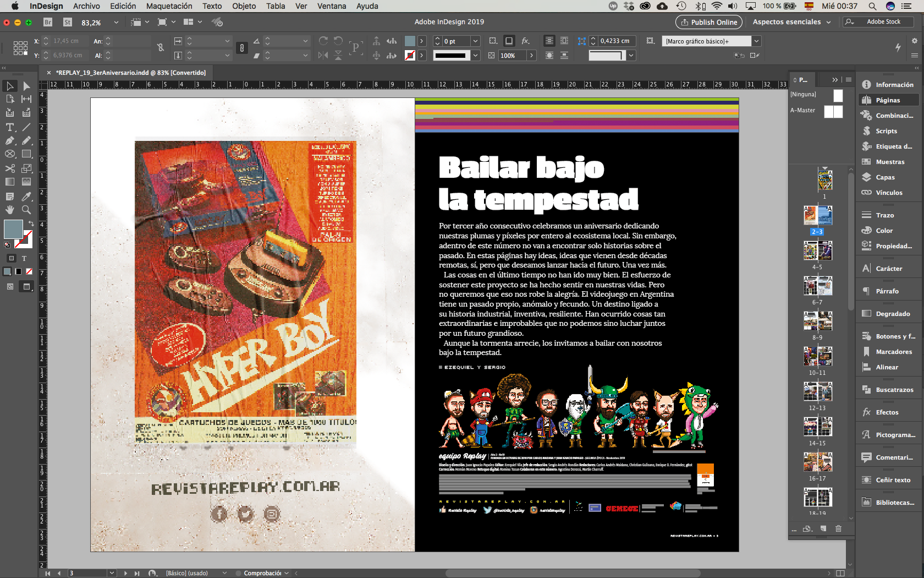The image size is (924, 578).
Task: Select the Eyedropper tool
Action: point(26,197)
